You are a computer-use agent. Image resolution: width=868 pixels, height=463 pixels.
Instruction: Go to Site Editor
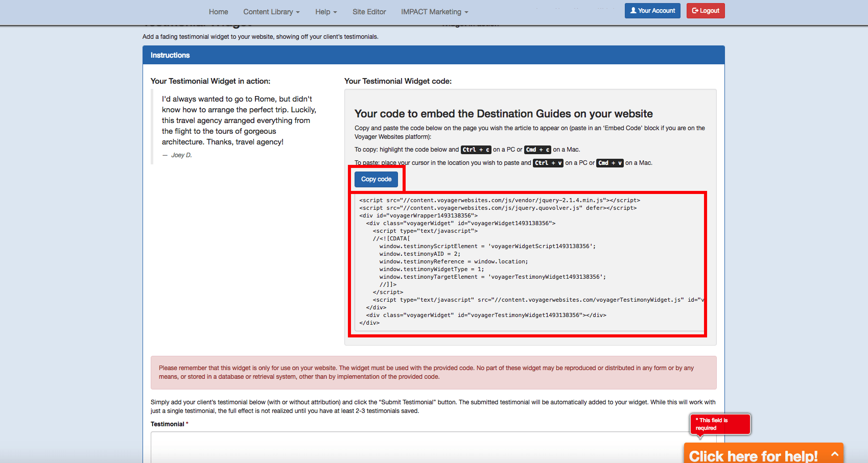(369, 12)
